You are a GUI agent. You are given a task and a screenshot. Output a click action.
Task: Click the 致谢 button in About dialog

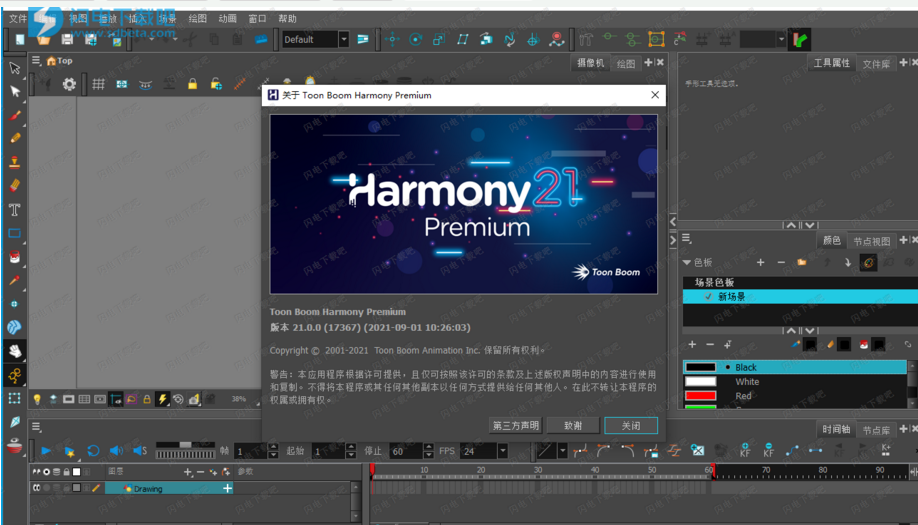573,426
